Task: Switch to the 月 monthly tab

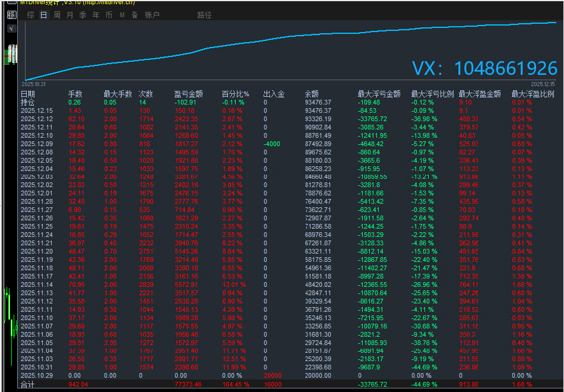Action: coord(69,15)
